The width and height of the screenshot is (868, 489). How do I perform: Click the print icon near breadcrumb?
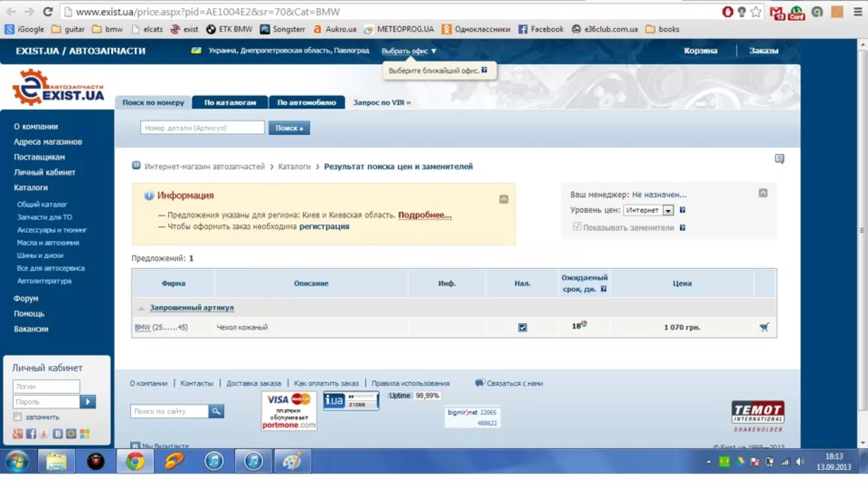click(x=779, y=159)
